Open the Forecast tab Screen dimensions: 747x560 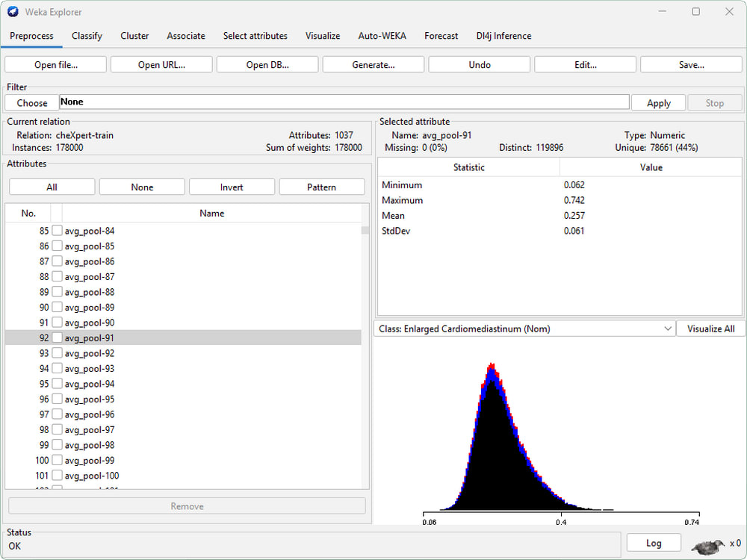point(441,36)
